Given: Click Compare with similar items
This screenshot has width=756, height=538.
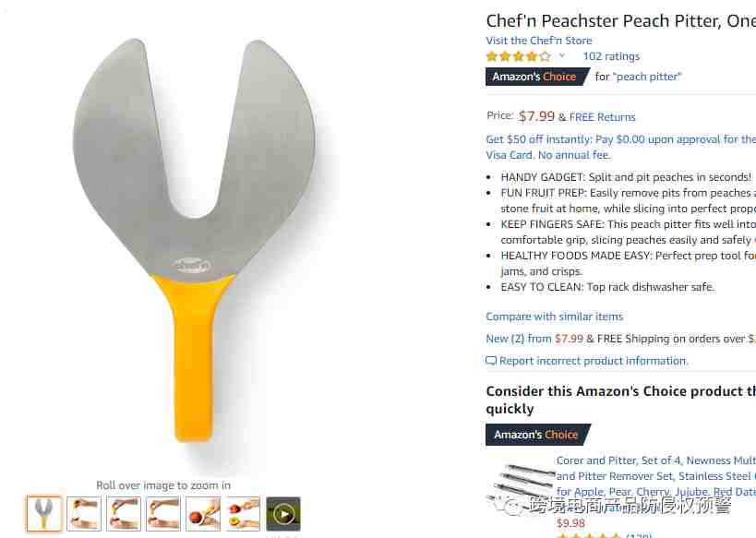Looking at the screenshot, I should [x=555, y=317].
